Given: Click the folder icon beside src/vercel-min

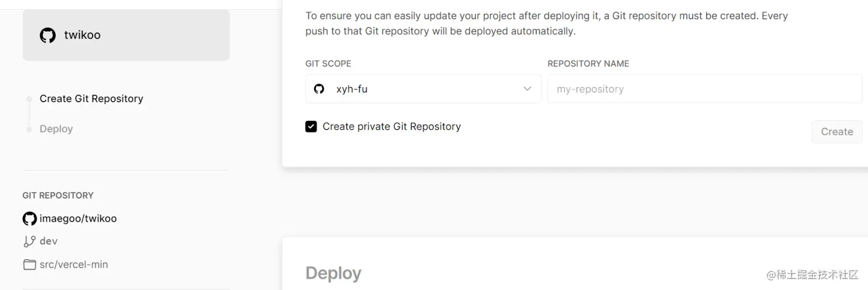Looking at the screenshot, I should coord(29,265).
